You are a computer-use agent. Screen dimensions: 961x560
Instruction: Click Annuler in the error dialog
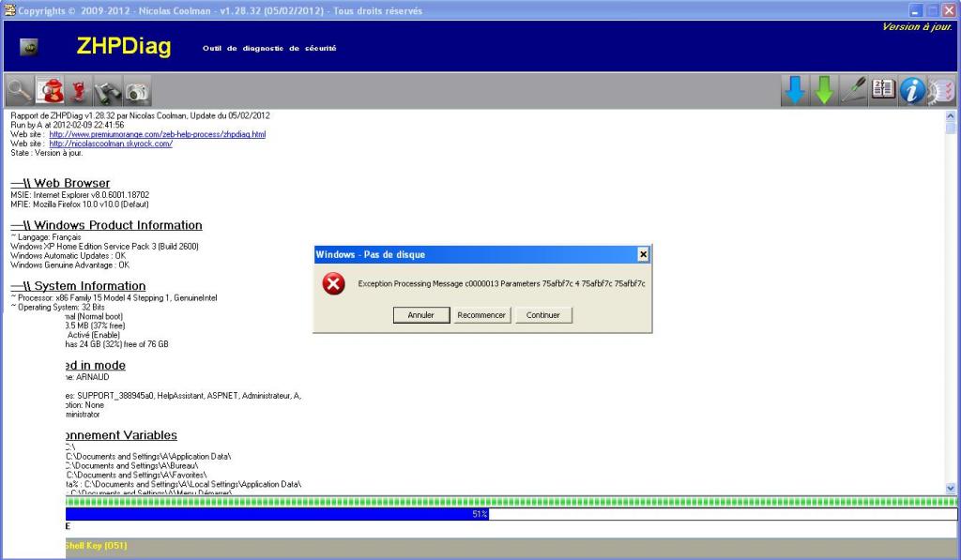(421, 315)
